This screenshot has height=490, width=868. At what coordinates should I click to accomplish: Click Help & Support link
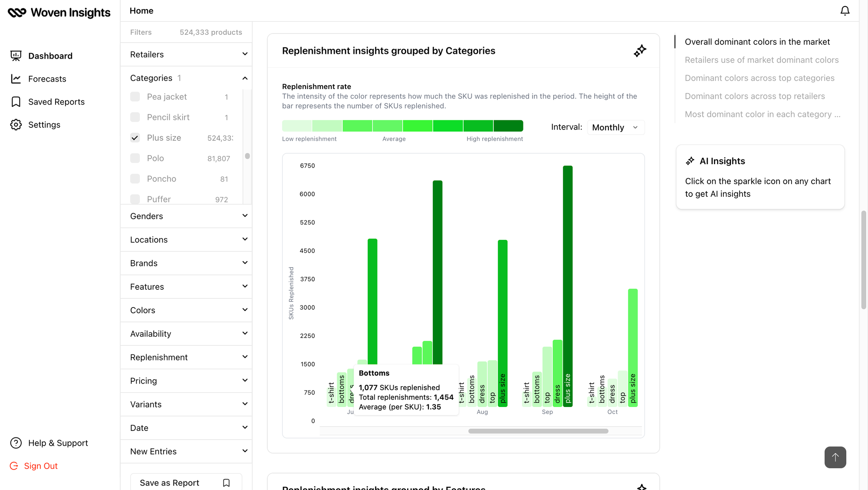coord(58,443)
